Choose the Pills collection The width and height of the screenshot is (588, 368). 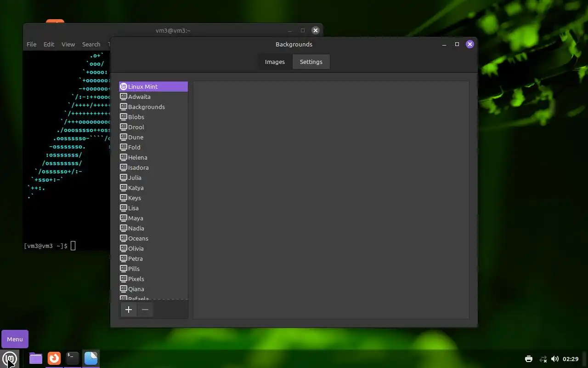[153, 269]
